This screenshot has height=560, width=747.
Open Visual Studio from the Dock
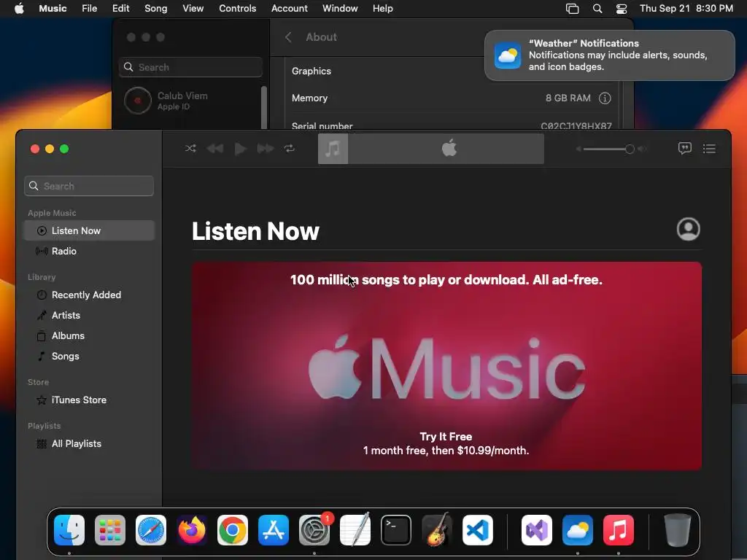(537, 530)
